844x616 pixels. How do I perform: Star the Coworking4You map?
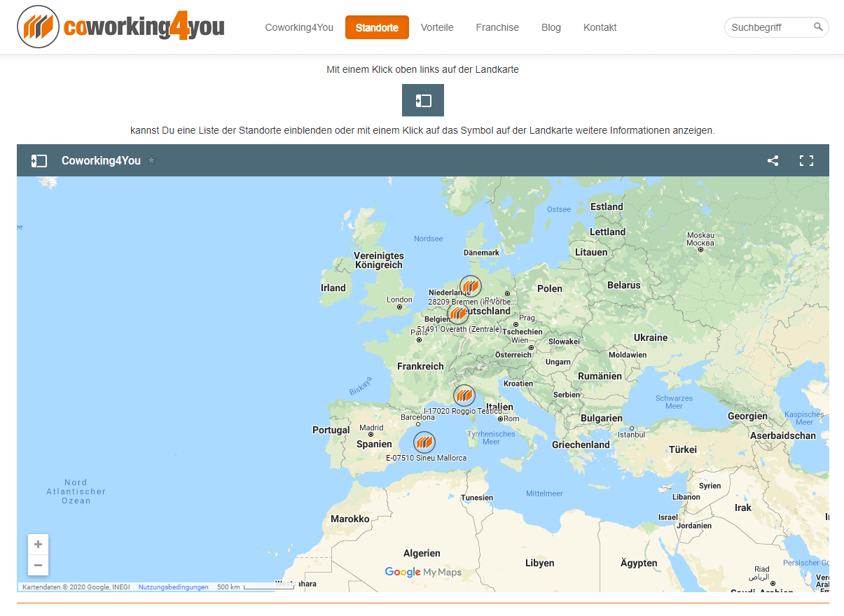coord(151,161)
